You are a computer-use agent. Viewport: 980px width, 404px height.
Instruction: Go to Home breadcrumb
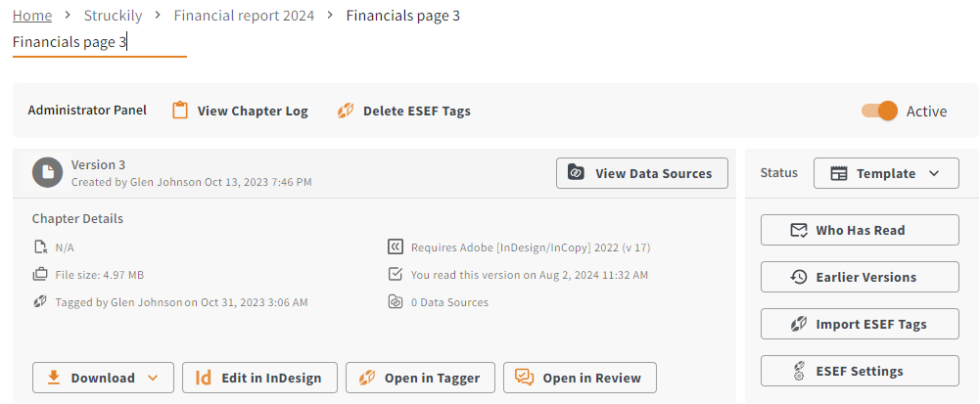point(32,16)
